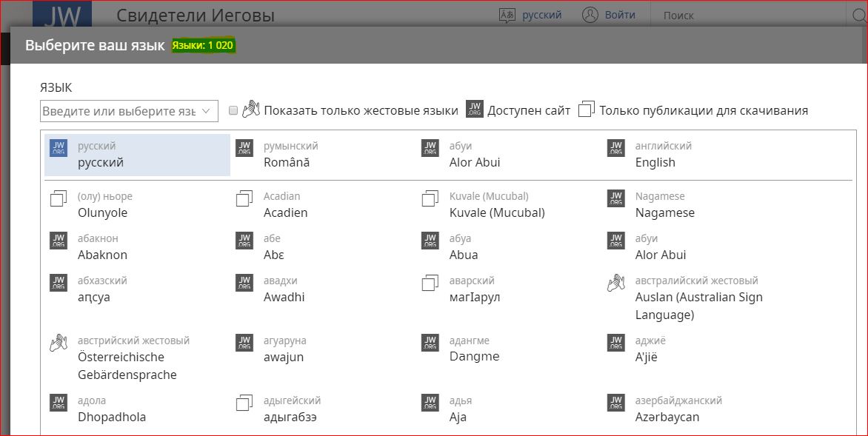868x436 pixels.
Task: Click the user profile icon next to Войти
Action: [590, 15]
